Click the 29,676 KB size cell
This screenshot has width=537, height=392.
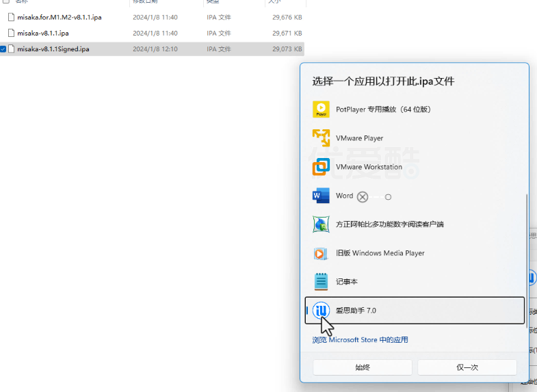(x=287, y=17)
